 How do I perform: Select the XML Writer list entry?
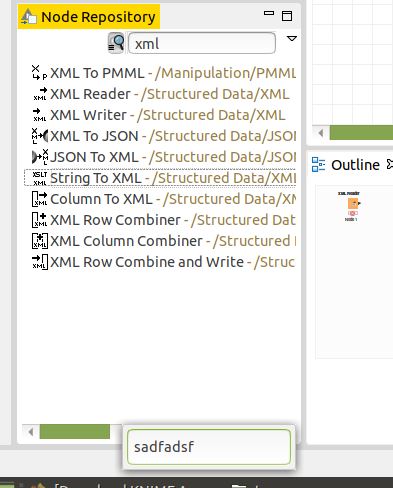(159, 115)
